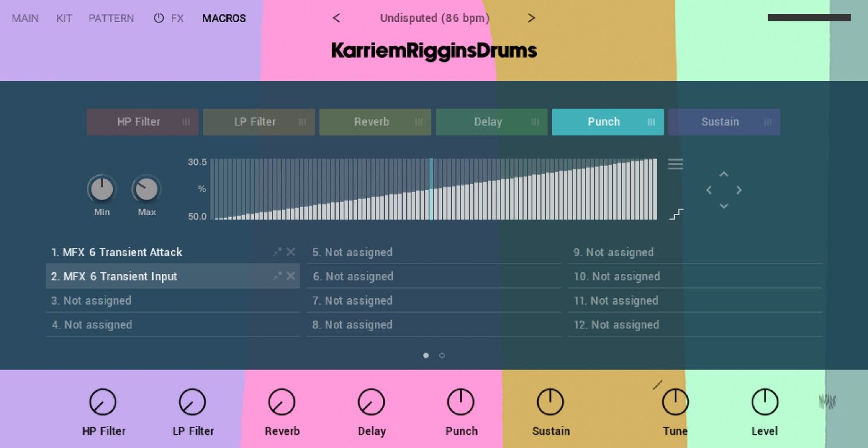Toggle the step curve icon
This screenshot has height=448, width=868.
pos(676,214)
